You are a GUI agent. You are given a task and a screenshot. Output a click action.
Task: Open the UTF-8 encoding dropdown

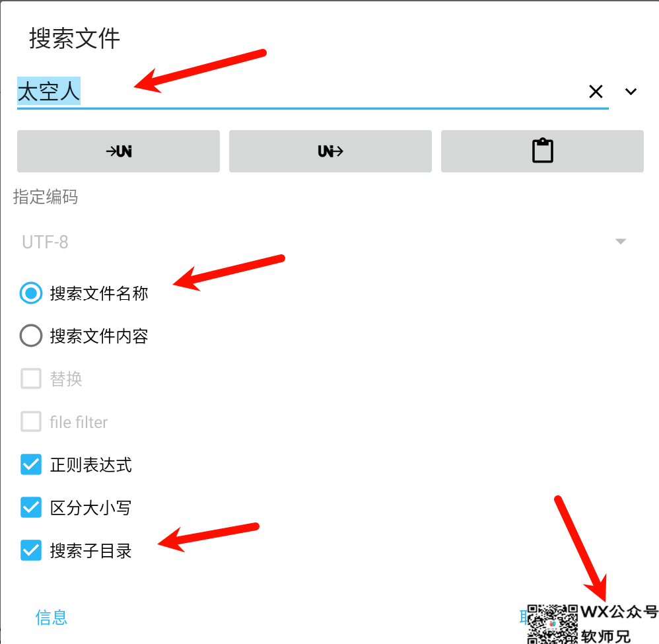pos(324,242)
